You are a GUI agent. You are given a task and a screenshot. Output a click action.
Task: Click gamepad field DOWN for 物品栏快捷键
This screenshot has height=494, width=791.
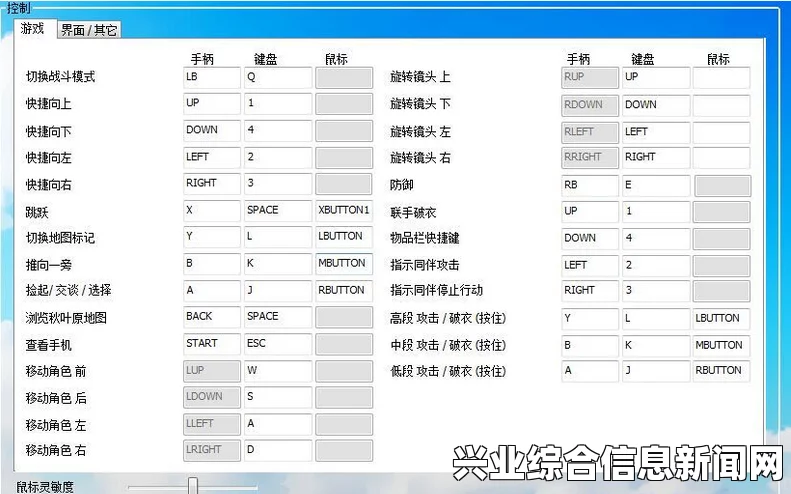(590, 239)
